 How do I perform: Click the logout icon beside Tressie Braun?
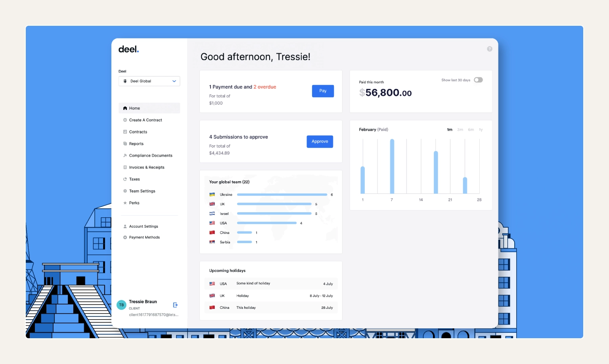(x=175, y=305)
